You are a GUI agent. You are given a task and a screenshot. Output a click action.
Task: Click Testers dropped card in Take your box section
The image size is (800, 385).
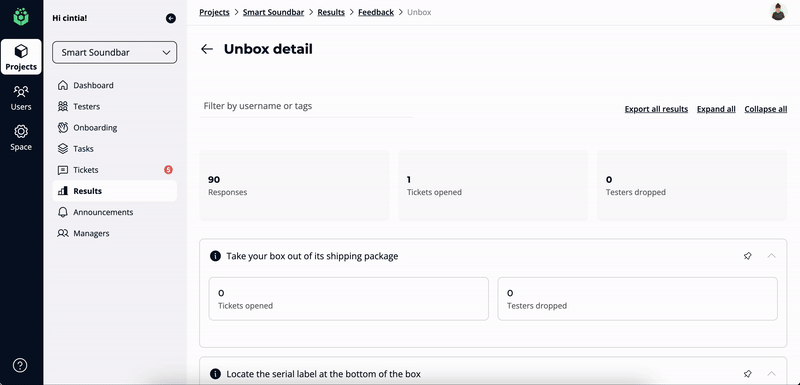[638, 299]
